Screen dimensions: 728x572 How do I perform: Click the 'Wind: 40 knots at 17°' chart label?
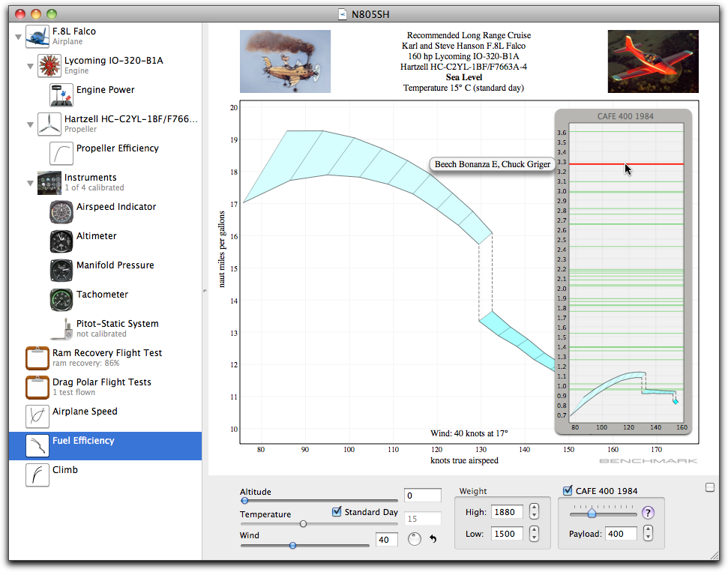pyautogui.click(x=469, y=433)
